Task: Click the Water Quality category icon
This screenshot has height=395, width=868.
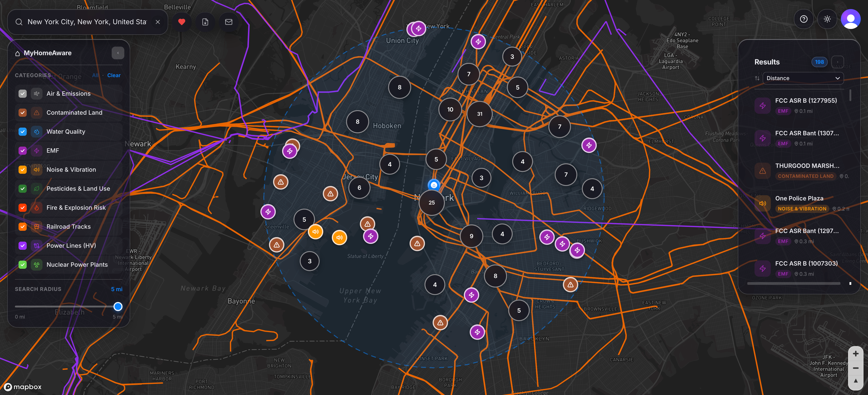Action: tap(36, 132)
